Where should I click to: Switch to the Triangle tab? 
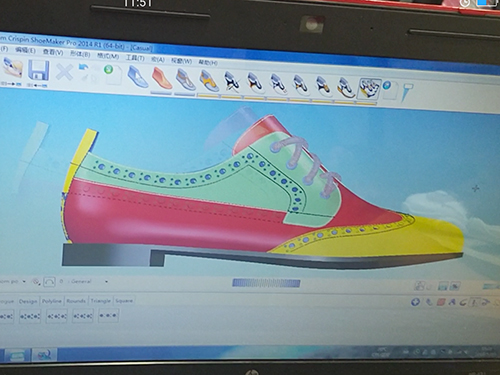(x=100, y=301)
